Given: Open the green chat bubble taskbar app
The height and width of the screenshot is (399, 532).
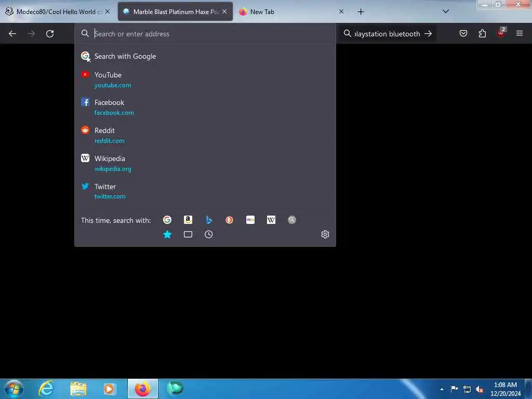Looking at the screenshot, I should (175, 389).
